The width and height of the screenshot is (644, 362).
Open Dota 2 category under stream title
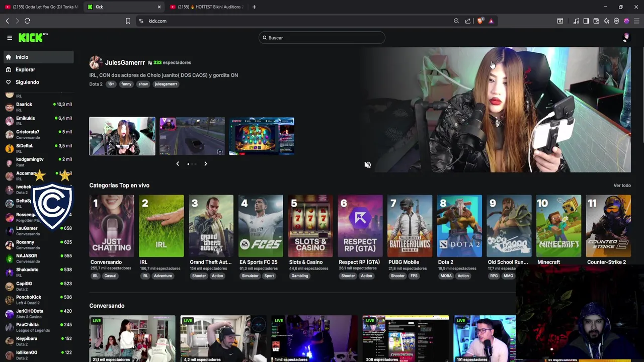96,84
